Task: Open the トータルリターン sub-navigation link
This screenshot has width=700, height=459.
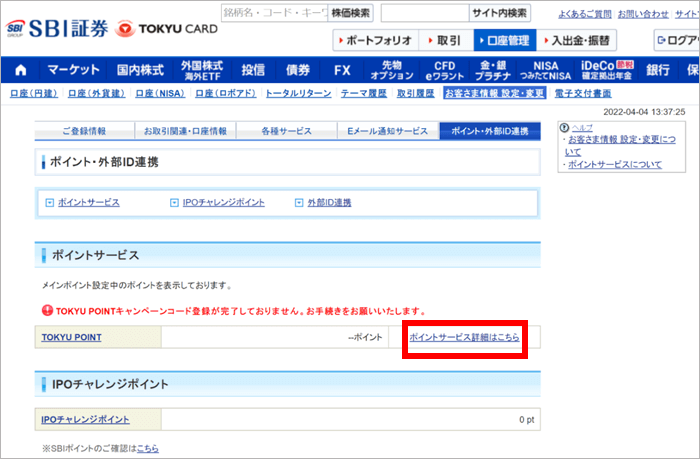Action: tap(299, 93)
